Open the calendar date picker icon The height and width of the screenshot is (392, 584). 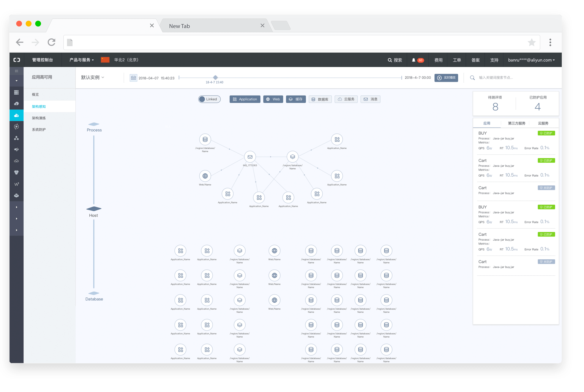(133, 78)
